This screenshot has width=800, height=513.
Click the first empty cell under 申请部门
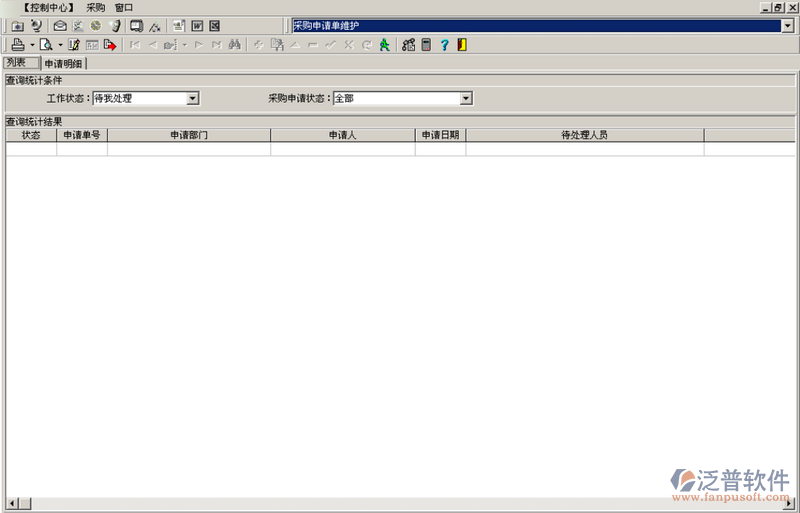pos(189,149)
